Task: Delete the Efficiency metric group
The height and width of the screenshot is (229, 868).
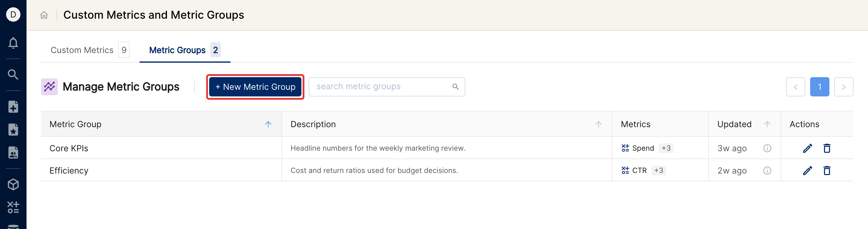Action: pyautogui.click(x=827, y=171)
